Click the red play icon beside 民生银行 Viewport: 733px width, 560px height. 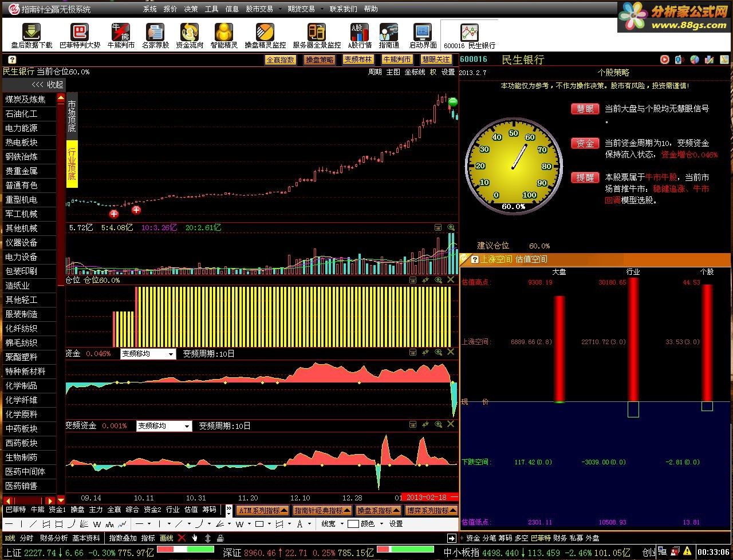(665, 59)
